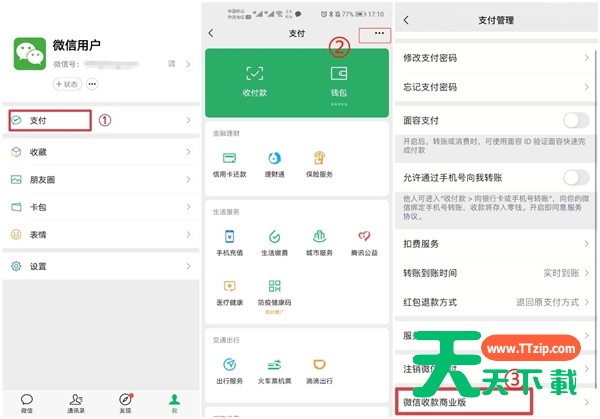The width and height of the screenshot is (600, 419).
Task: Open 扣费服务 option
Action: click(x=495, y=244)
